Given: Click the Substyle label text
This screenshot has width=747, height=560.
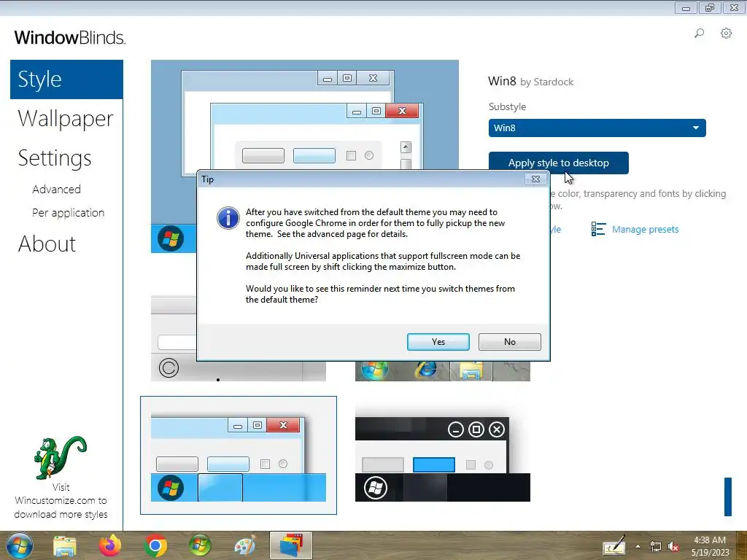Looking at the screenshot, I should click(x=508, y=106).
